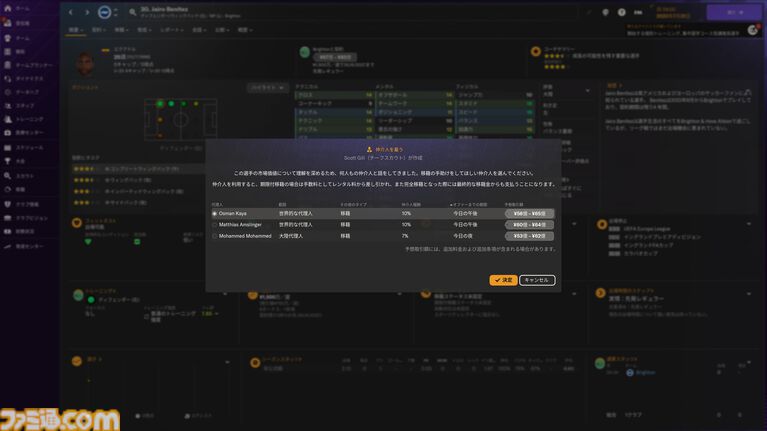This screenshot has width=767, height=431.
Task: Open the スタッフ sidebar icon
Action: 7,106
